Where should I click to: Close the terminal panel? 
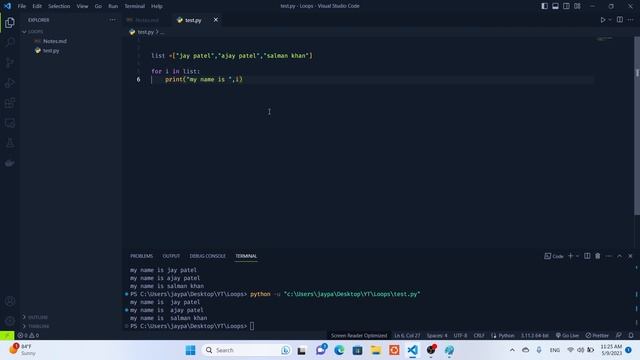pos(630,256)
